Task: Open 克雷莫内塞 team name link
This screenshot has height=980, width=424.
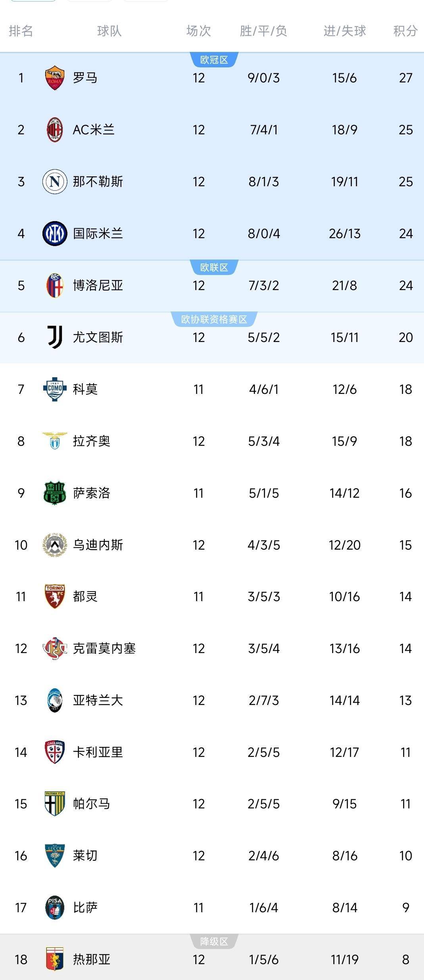Action: (x=104, y=648)
